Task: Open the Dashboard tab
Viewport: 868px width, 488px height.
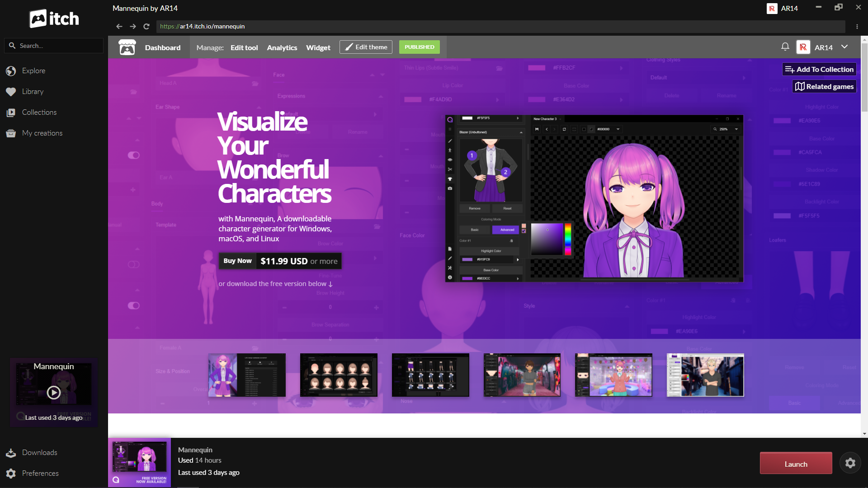Action: point(163,47)
